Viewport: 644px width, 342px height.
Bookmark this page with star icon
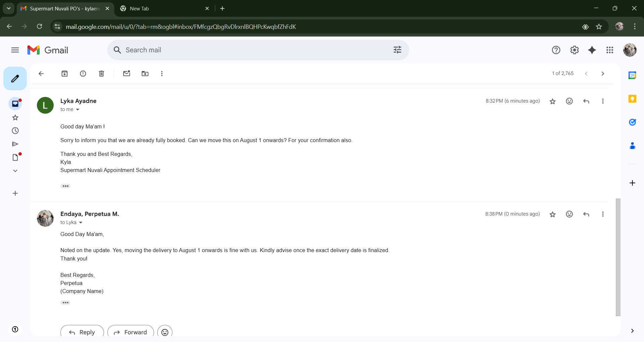[599, 26]
